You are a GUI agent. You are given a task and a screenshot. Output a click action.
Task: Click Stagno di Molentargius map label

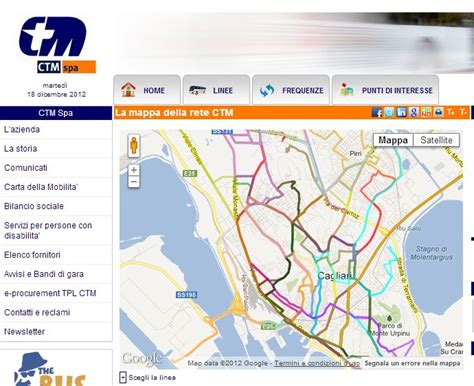[431, 253]
